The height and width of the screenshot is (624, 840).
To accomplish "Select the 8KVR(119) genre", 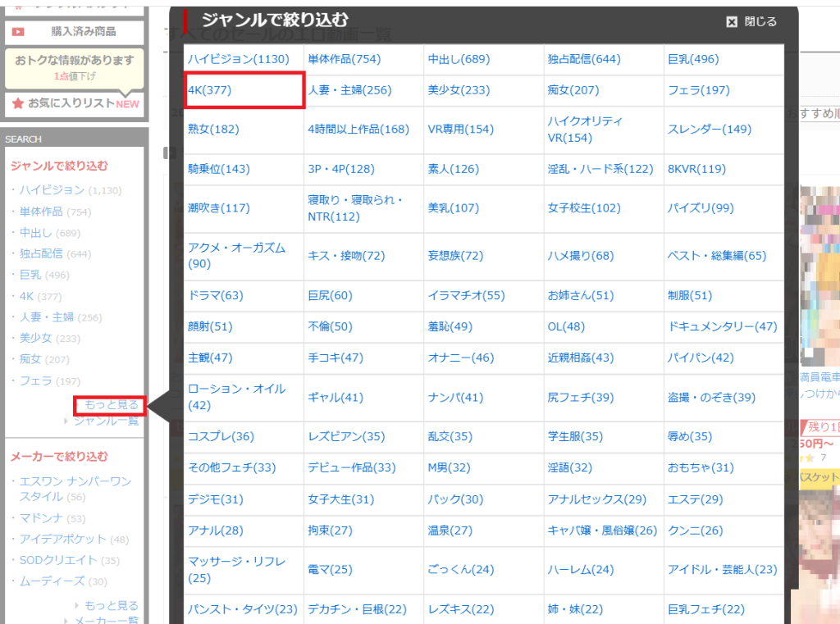I will click(696, 169).
